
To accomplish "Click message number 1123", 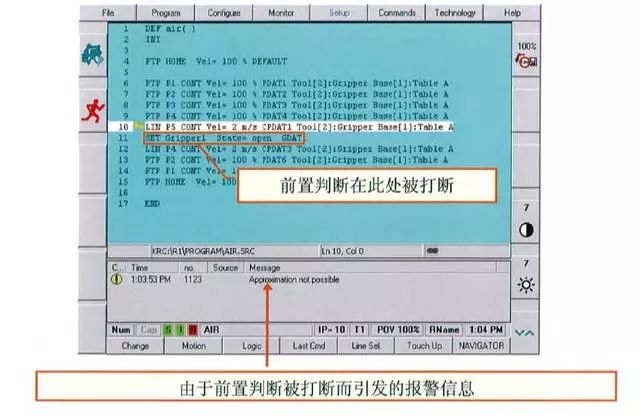I will [x=193, y=280].
